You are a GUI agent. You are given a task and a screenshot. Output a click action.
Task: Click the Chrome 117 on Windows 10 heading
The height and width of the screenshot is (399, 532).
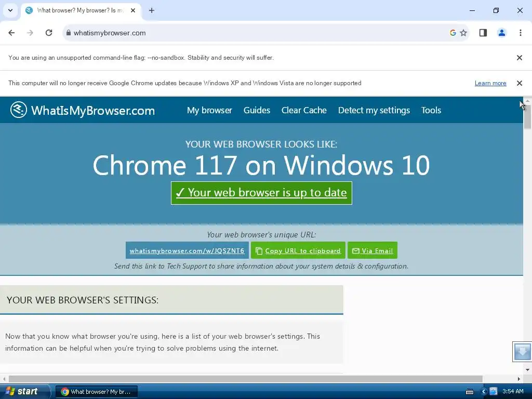tap(261, 166)
